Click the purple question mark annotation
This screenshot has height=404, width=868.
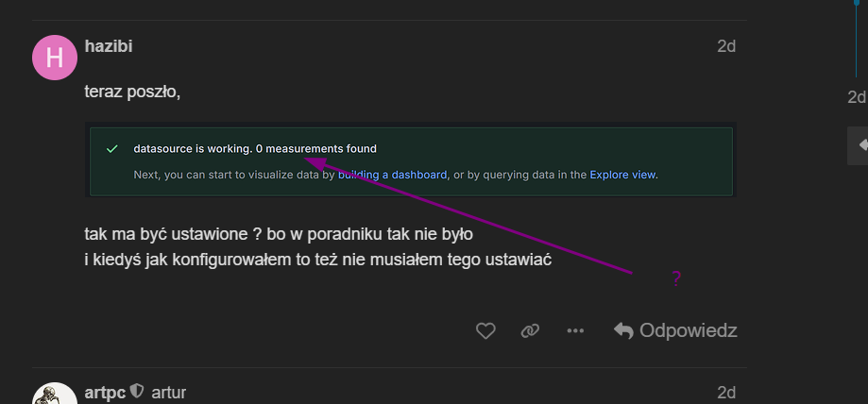coord(676,278)
